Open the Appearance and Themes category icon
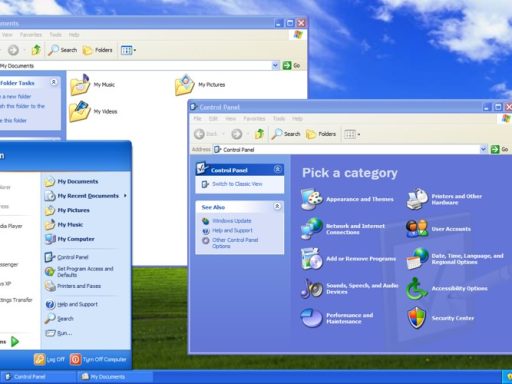This screenshot has height=384, width=512. (x=312, y=199)
